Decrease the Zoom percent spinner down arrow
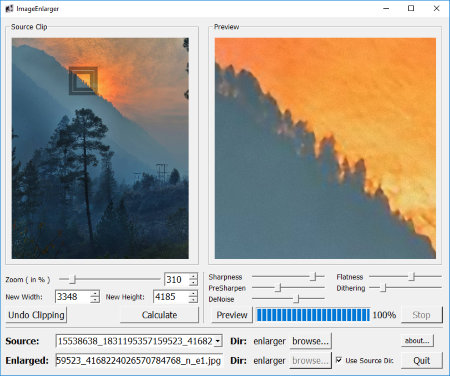The image size is (450, 376). tap(193, 283)
